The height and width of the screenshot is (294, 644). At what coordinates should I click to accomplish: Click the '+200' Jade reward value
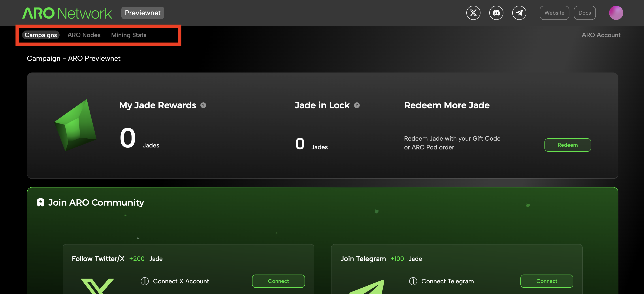tap(137, 259)
